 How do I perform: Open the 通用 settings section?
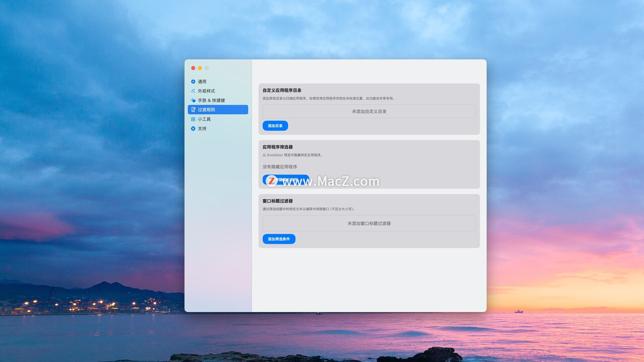202,81
